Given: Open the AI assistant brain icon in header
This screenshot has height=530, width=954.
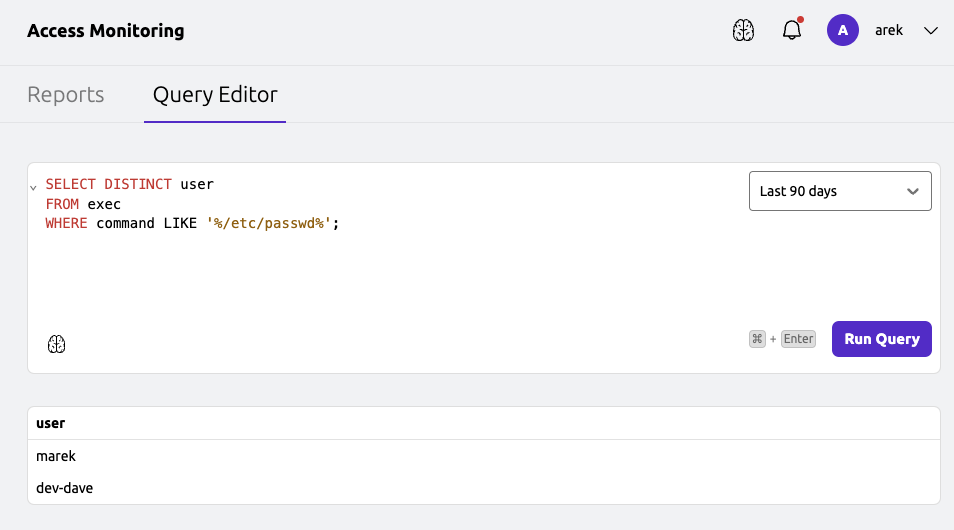Looking at the screenshot, I should 743,31.
